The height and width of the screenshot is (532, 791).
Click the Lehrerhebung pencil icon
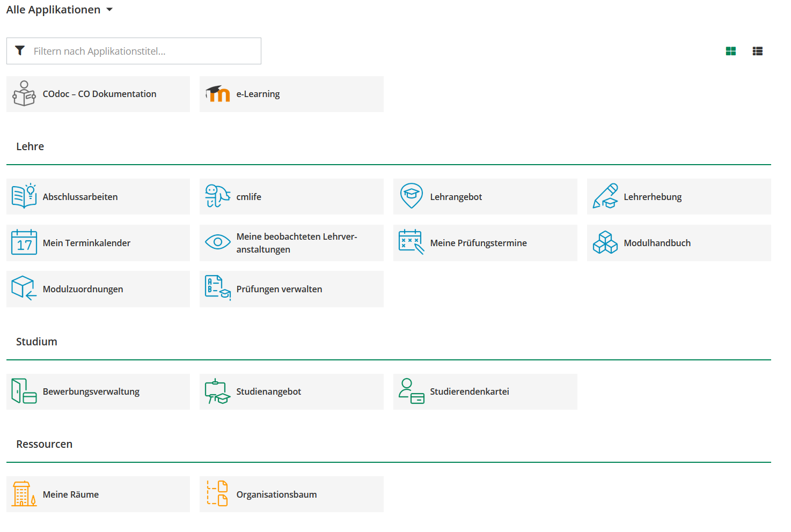pyautogui.click(x=605, y=196)
